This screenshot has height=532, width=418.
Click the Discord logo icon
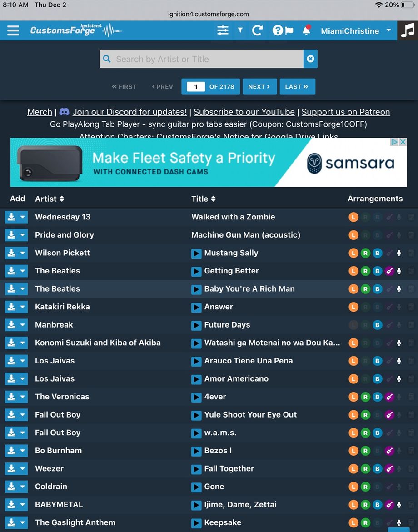64,112
